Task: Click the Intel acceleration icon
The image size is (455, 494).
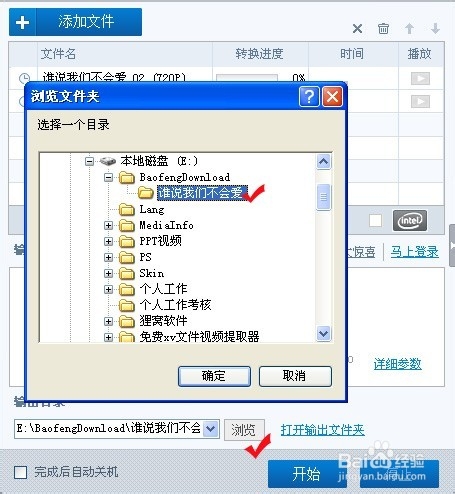Action: [x=410, y=221]
